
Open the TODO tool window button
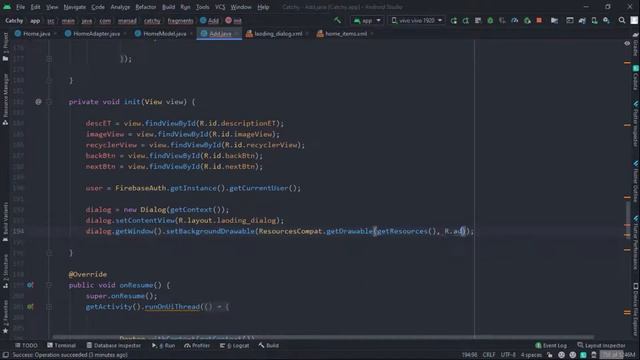(x=27, y=345)
